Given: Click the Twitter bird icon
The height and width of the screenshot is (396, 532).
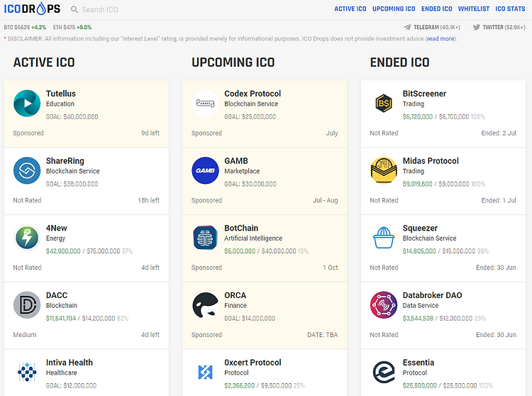Looking at the screenshot, I should [477, 27].
